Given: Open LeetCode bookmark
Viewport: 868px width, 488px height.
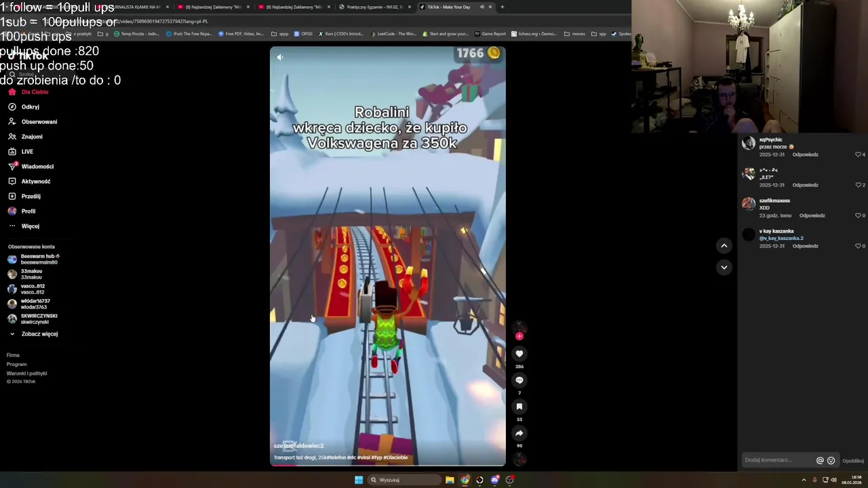Looking at the screenshot, I should (393, 34).
